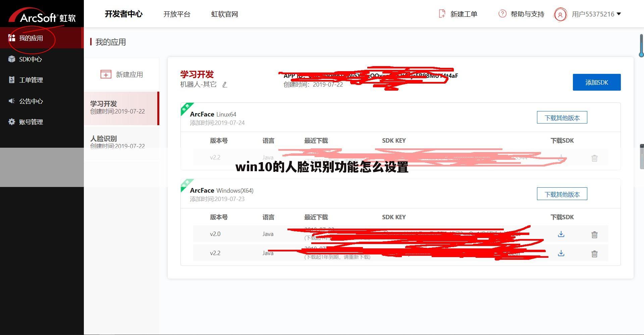Viewport: 644px width, 335px height.
Task: Edit app type with pencil icon
Action: tap(225, 85)
